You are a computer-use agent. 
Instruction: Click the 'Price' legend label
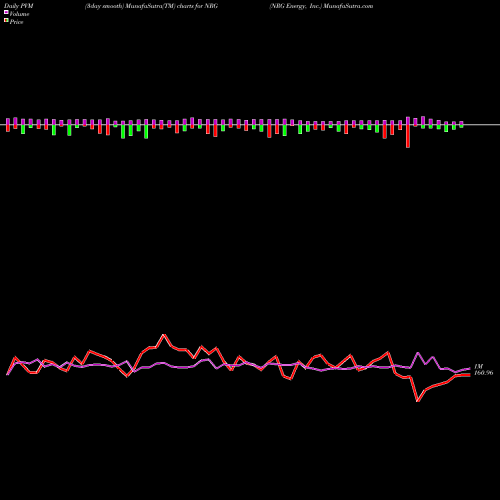[16, 22]
